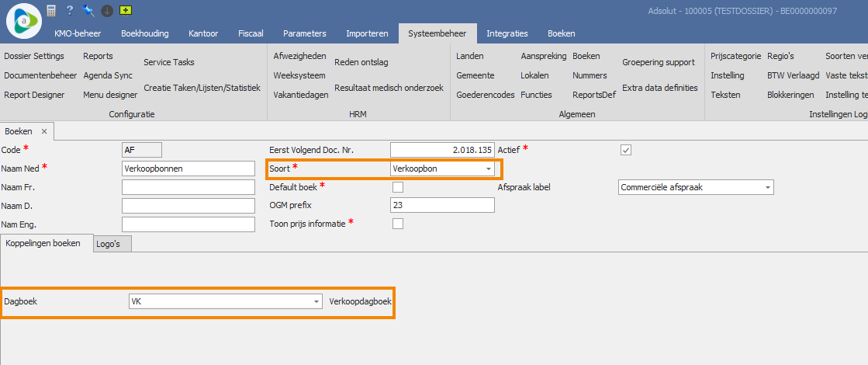Open Nummers
The height and width of the screenshot is (365, 868).
click(590, 75)
